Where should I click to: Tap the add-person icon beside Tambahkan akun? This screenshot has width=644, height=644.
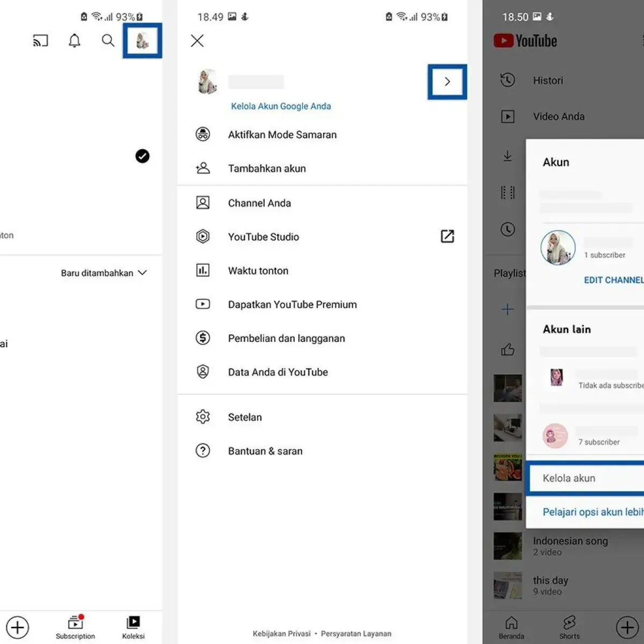point(203,169)
